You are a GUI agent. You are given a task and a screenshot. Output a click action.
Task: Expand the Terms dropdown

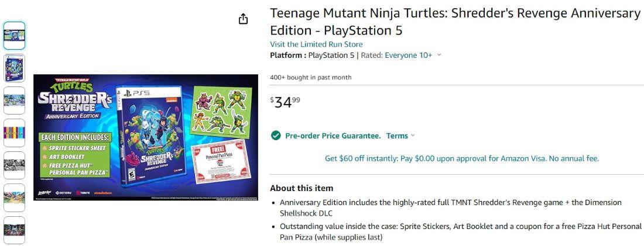coord(400,136)
